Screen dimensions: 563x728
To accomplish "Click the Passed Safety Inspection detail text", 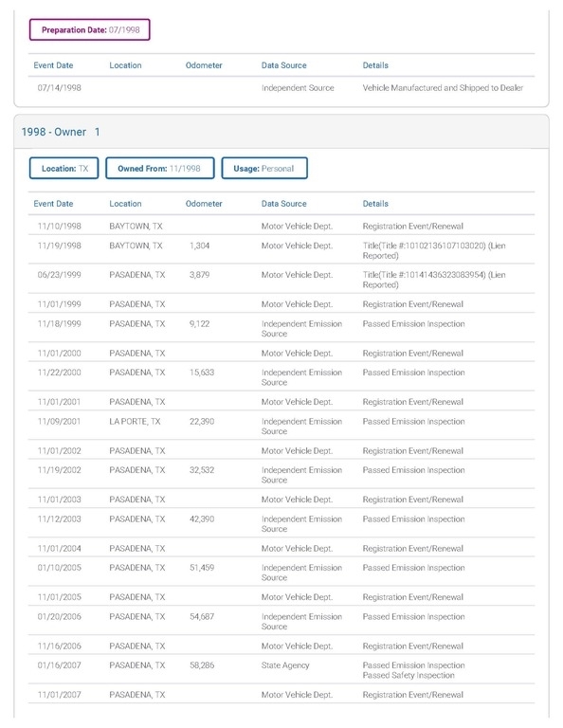I will pos(409,675).
